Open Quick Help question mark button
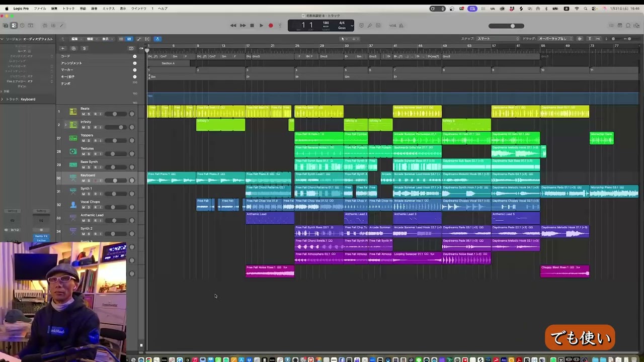The width and height of the screenshot is (644, 362). tap(22, 26)
